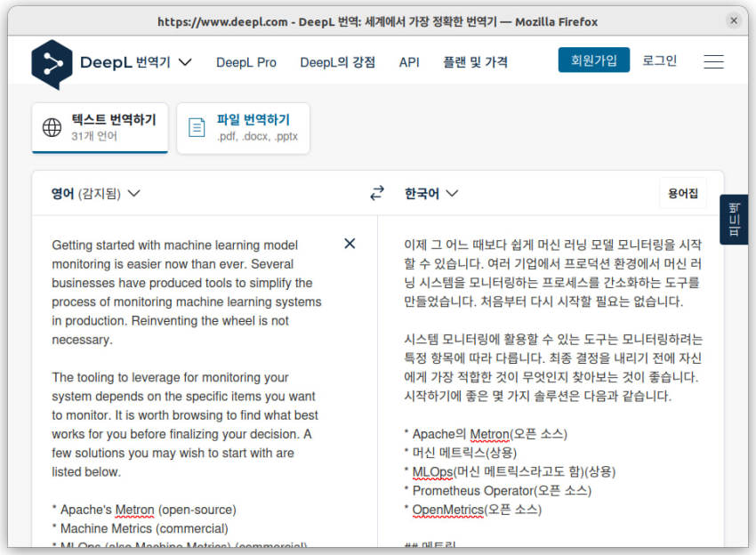This screenshot has height=555, width=756.
Task: Click the document icon in file translate tab
Action: click(197, 127)
